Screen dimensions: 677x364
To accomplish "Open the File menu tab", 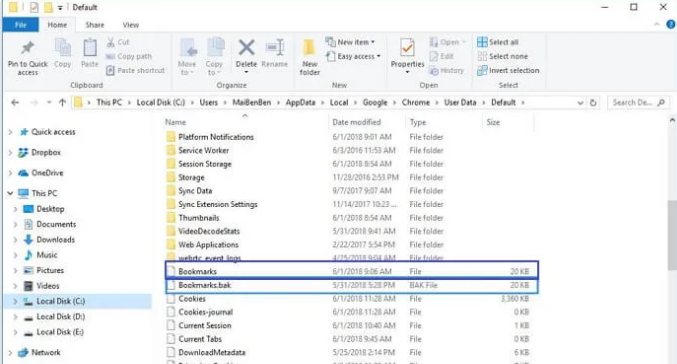I will click(20, 25).
